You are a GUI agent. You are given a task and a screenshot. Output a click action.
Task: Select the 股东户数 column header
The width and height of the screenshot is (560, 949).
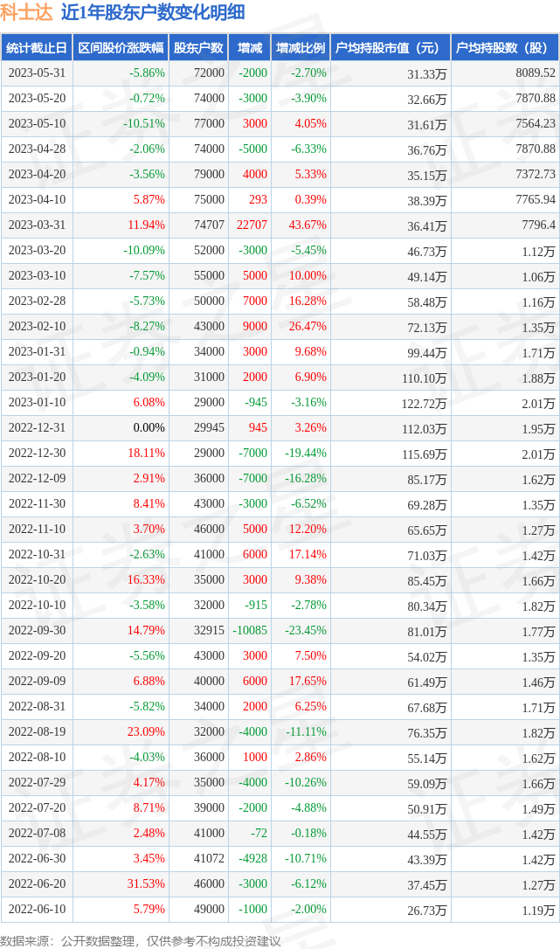(198, 48)
